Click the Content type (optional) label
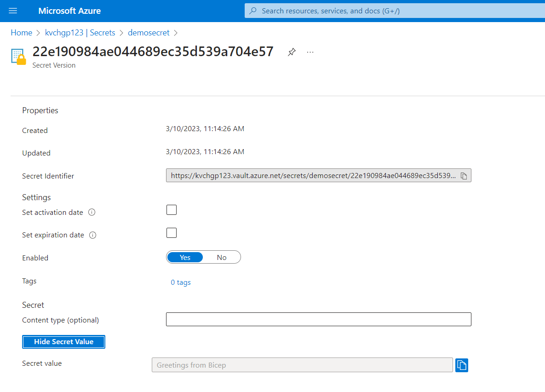Image resolution: width=545 pixels, height=392 pixels. pyautogui.click(x=60, y=320)
